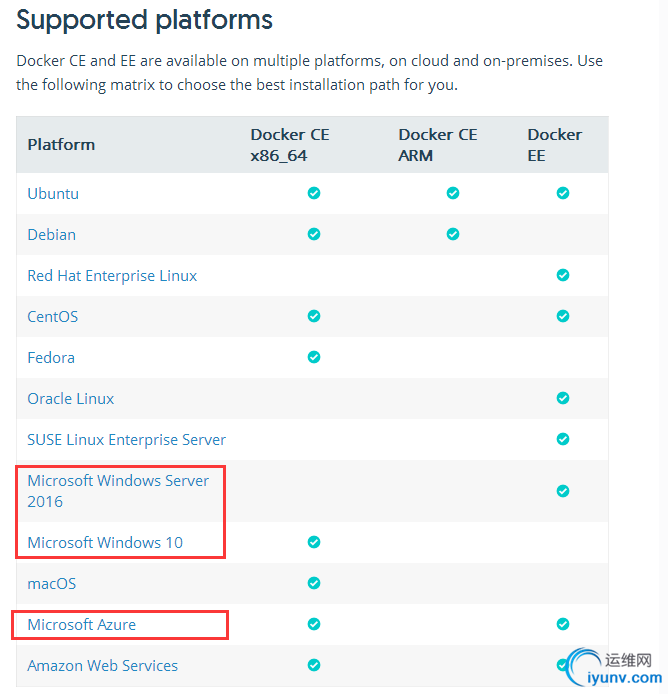
Task: Click Debian's Docker CE x86_64 checkmark
Action: (314, 234)
